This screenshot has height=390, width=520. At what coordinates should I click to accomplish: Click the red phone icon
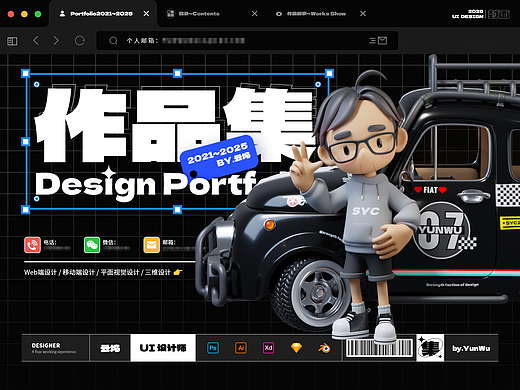coord(32,245)
